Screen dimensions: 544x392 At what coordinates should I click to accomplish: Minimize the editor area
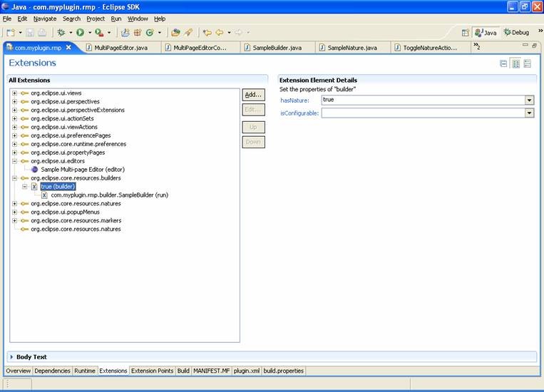(525, 45)
